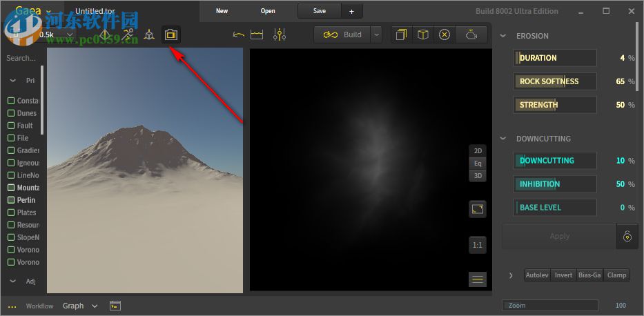Adjust the Downcutting slider
This screenshot has width=644, height=316.
[555, 161]
